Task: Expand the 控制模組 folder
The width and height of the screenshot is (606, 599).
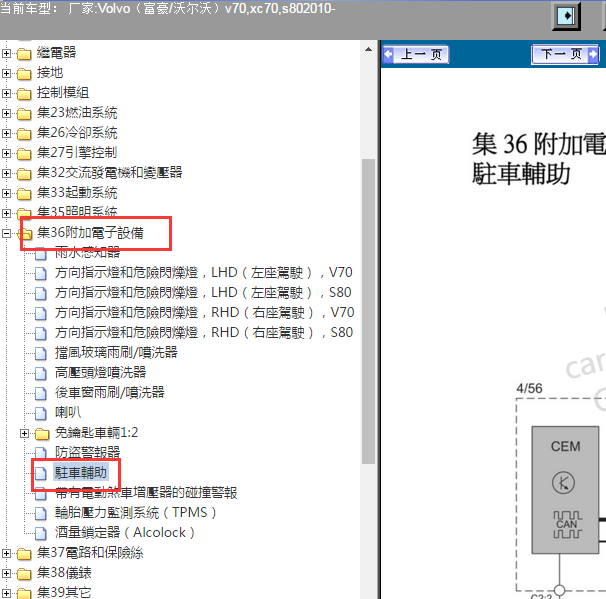Action: coord(6,93)
